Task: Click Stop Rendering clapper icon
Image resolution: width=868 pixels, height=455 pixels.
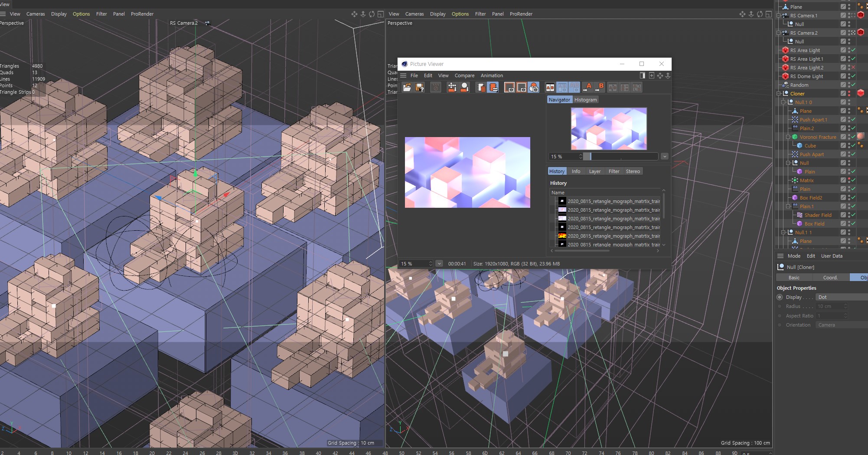Action: [436, 88]
